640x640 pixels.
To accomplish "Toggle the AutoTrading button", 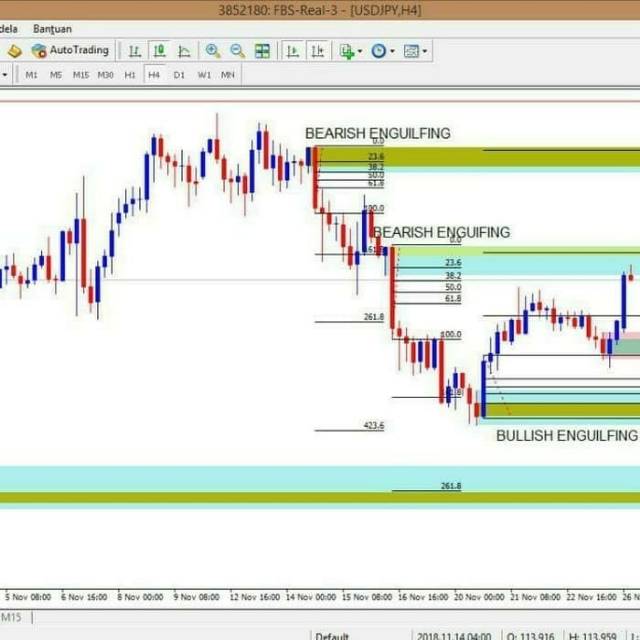I will (71, 51).
